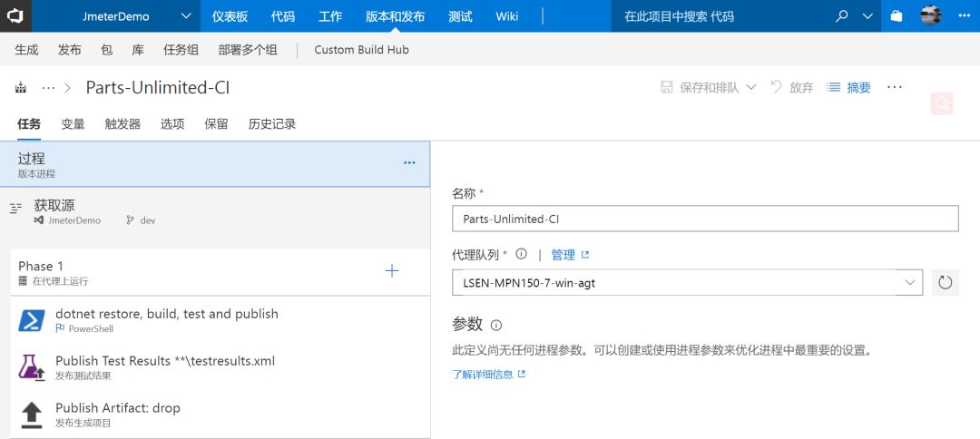Open the agent queue combo box
This screenshot has width=980, height=439.
click(x=687, y=283)
